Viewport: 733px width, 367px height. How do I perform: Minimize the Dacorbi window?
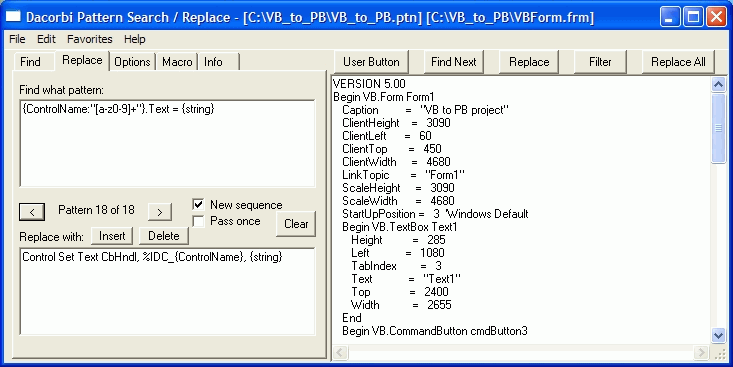[670, 17]
